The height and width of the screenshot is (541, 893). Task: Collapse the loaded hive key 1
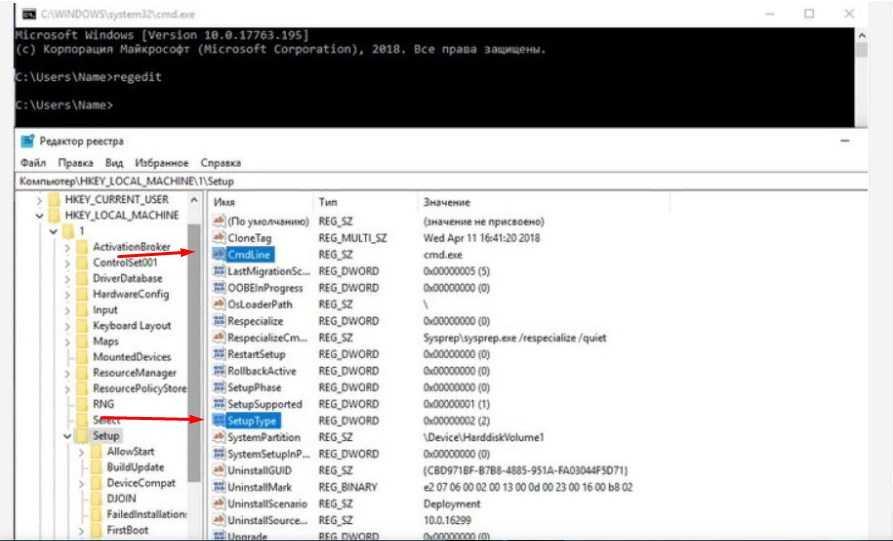[x=53, y=231]
